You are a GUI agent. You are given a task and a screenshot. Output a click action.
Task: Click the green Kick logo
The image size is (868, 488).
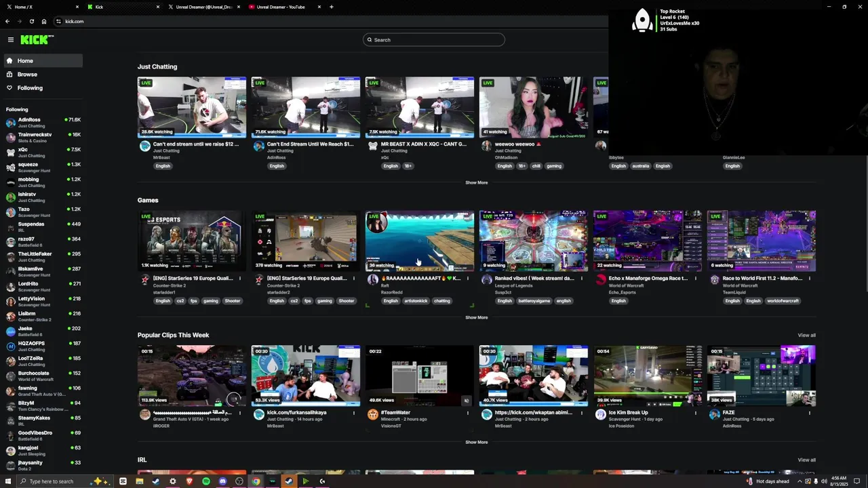(36, 40)
